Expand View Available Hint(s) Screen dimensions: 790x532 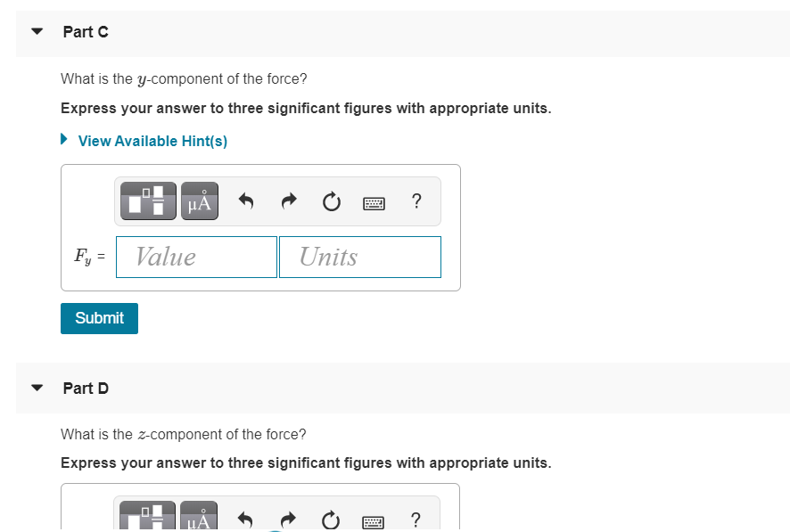62,140
